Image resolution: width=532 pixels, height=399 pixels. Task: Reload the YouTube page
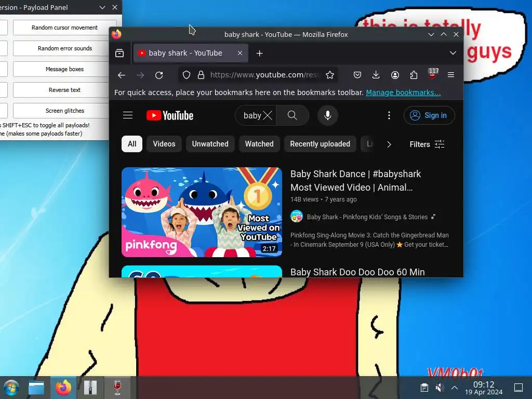(159, 75)
